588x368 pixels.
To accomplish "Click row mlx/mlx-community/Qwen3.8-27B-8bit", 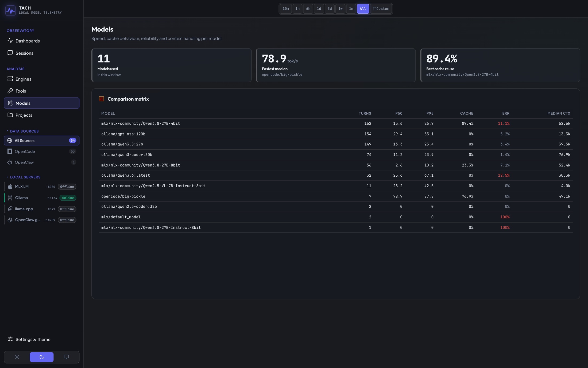I will click(x=336, y=165).
